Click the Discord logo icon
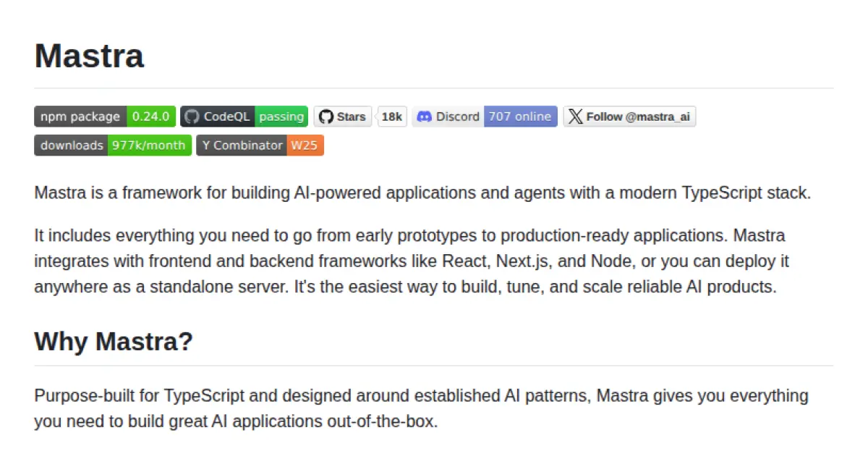This screenshot has height=456, width=868. click(425, 117)
